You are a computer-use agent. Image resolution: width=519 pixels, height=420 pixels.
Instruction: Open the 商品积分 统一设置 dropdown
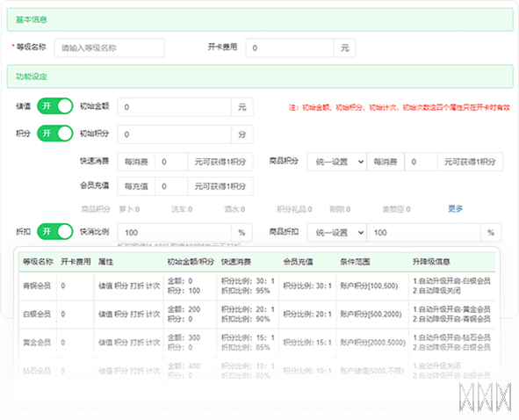pos(336,162)
